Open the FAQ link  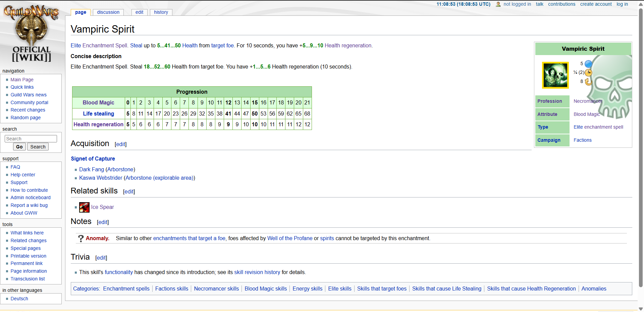pyautogui.click(x=15, y=167)
